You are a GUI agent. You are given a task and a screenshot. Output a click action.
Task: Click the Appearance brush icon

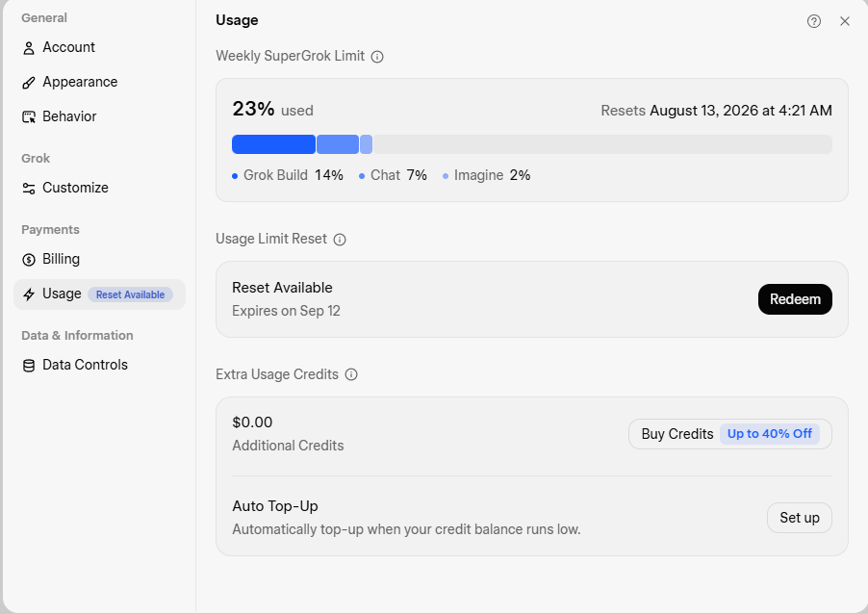pos(29,83)
